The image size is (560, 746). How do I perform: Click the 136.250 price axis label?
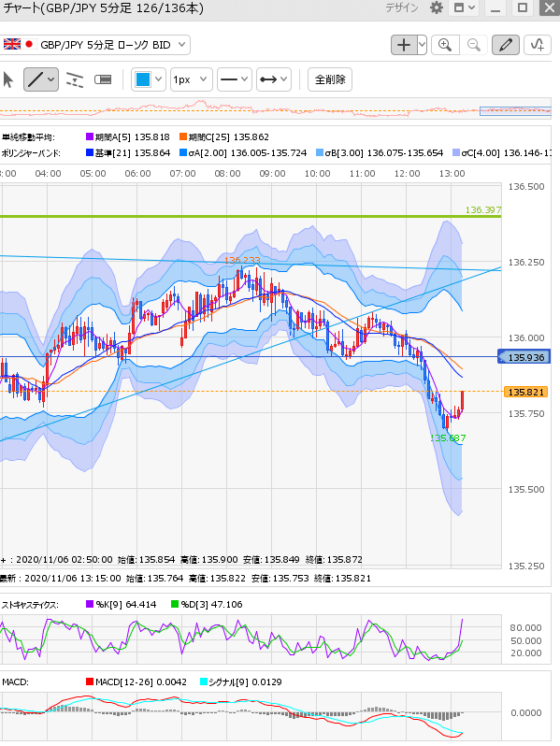pos(526,263)
